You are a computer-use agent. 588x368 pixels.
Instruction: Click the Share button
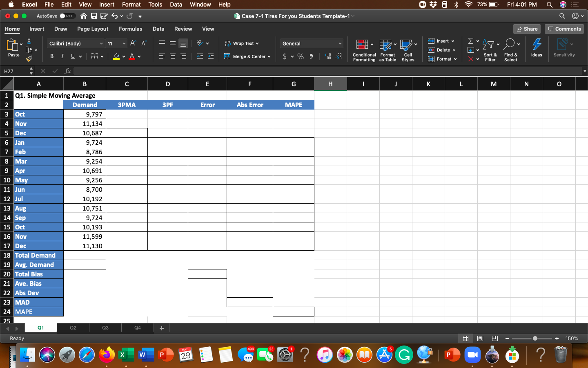point(527,29)
